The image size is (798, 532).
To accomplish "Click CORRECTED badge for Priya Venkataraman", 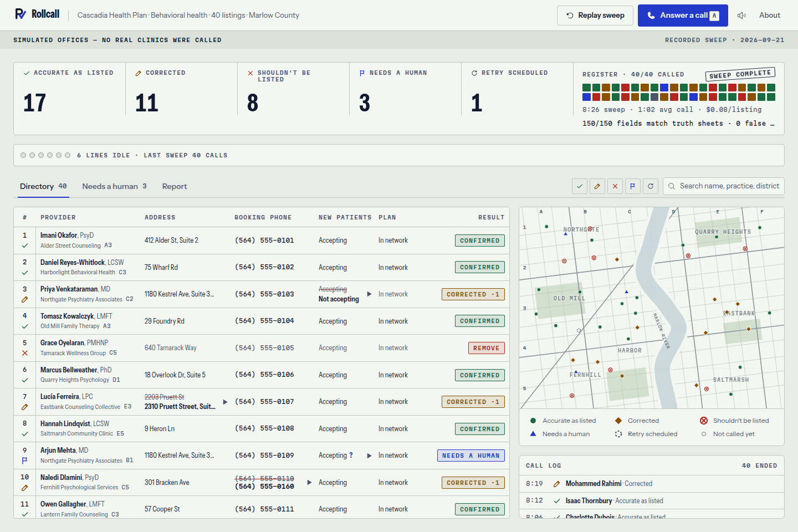I will [x=473, y=294].
